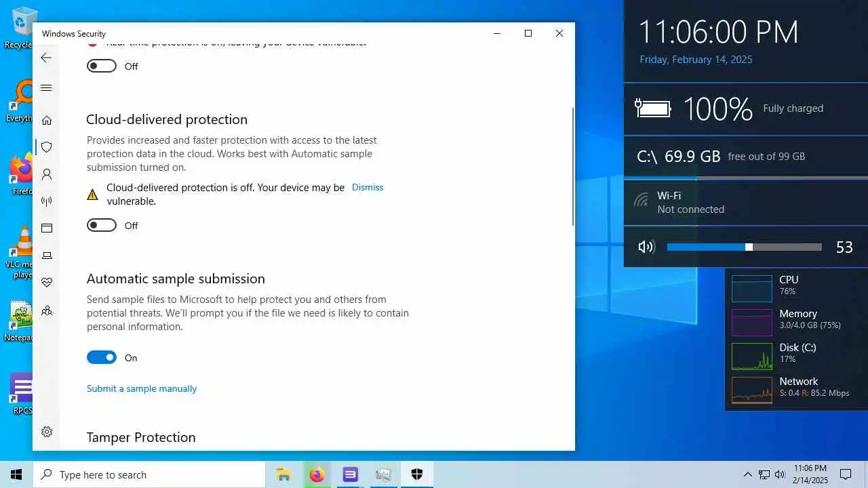This screenshot has width=868, height=488.
Task: Mute the volume via speaker icon
Action: (x=646, y=247)
